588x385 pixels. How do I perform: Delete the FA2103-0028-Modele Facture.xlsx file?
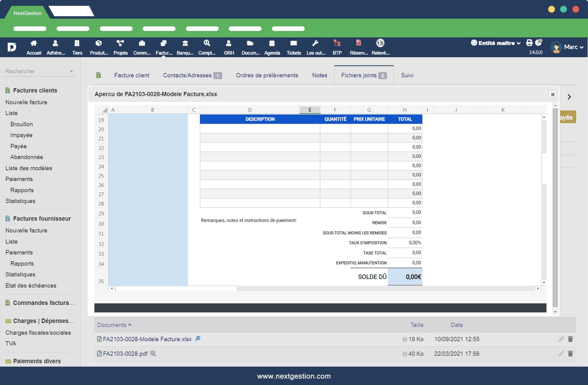click(x=570, y=339)
